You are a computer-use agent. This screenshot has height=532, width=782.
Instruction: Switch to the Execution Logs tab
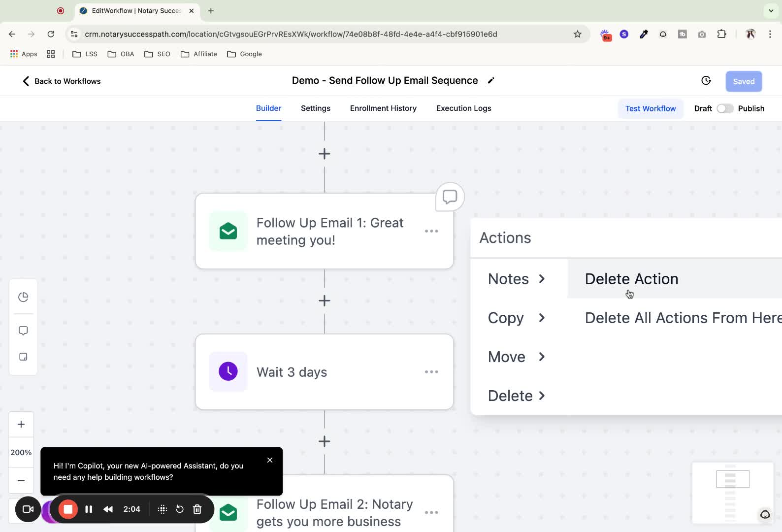464,108
